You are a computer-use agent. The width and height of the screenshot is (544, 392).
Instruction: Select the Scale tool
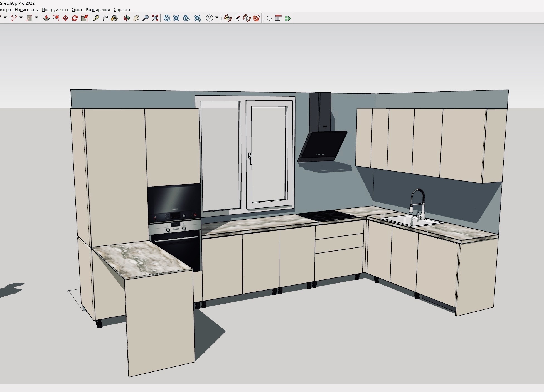point(84,18)
